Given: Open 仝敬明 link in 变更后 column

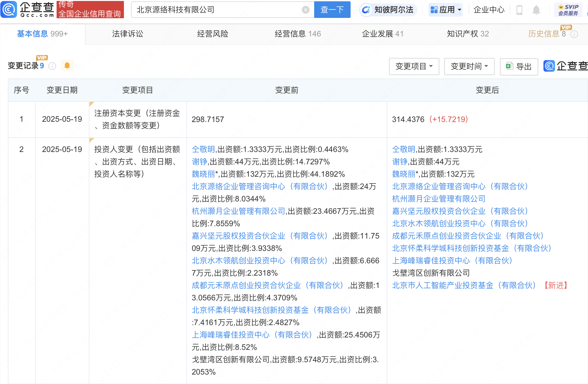Looking at the screenshot, I should coord(404,149).
